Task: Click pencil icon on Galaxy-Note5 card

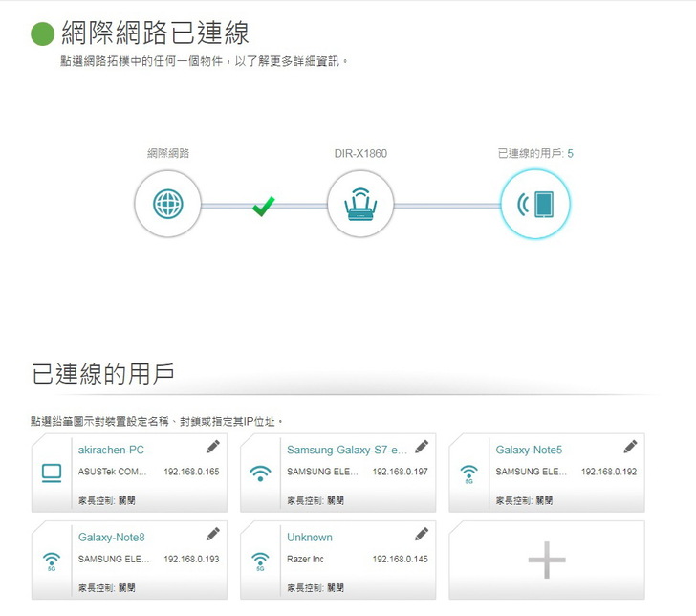Action: point(630,447)
